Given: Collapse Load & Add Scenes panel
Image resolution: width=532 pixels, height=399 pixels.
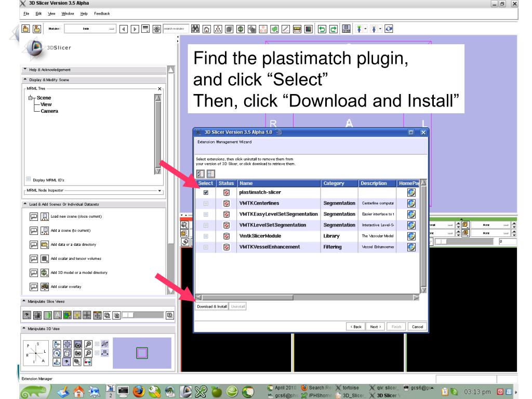Looking at the screenshot, I should pyautogui.click(x=25, y=204).
